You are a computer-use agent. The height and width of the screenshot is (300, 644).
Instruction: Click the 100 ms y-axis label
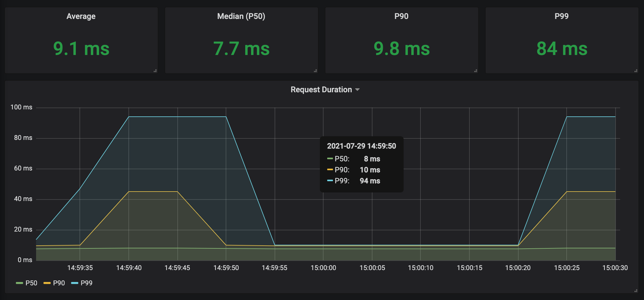pyautogui.click(x=21, y=107)
